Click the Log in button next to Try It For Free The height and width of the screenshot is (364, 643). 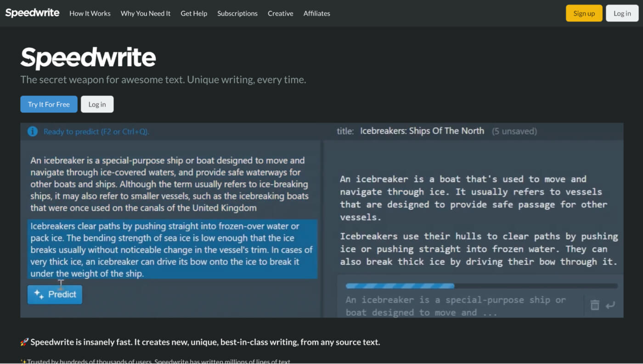point(97,104)
